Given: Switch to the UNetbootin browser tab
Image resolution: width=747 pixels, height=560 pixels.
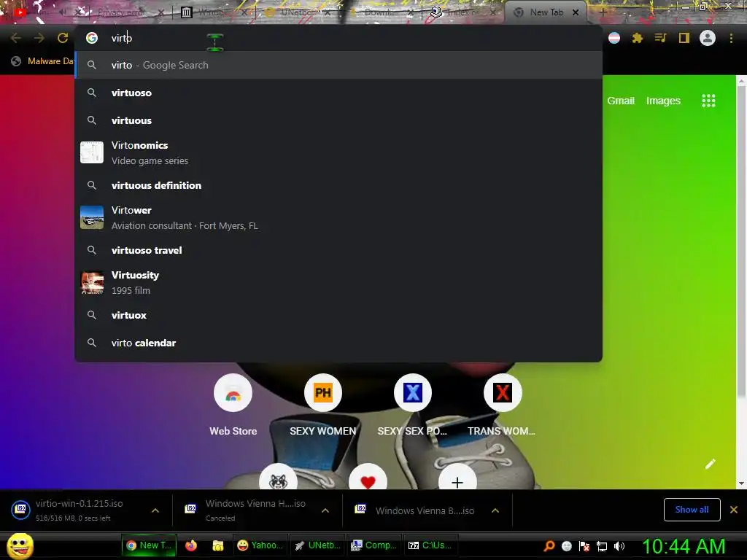Looking at the screenshot, I should pos(298,12).
